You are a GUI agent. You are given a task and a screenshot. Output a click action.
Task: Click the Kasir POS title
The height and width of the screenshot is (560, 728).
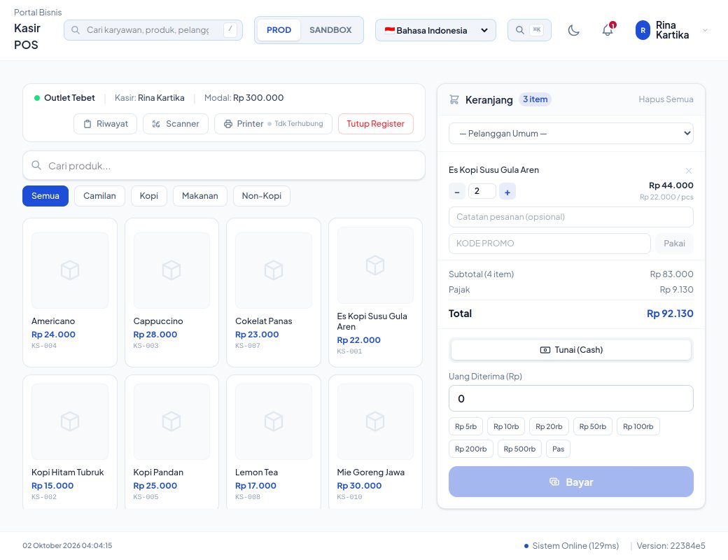pyautogui.click(x=27, y=36)
